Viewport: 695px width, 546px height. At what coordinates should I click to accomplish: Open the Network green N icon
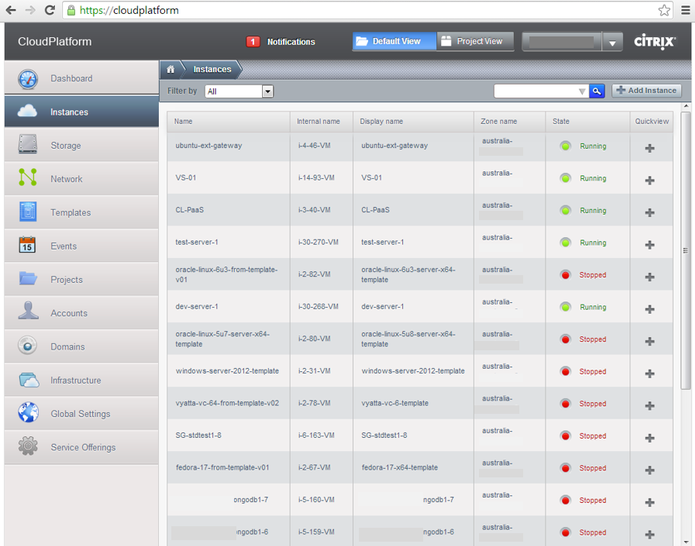[x=27, y=177]
